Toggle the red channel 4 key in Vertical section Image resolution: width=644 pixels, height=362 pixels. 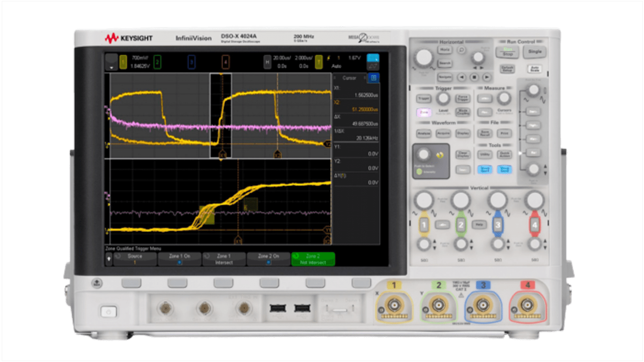click(x=535, y=225)
